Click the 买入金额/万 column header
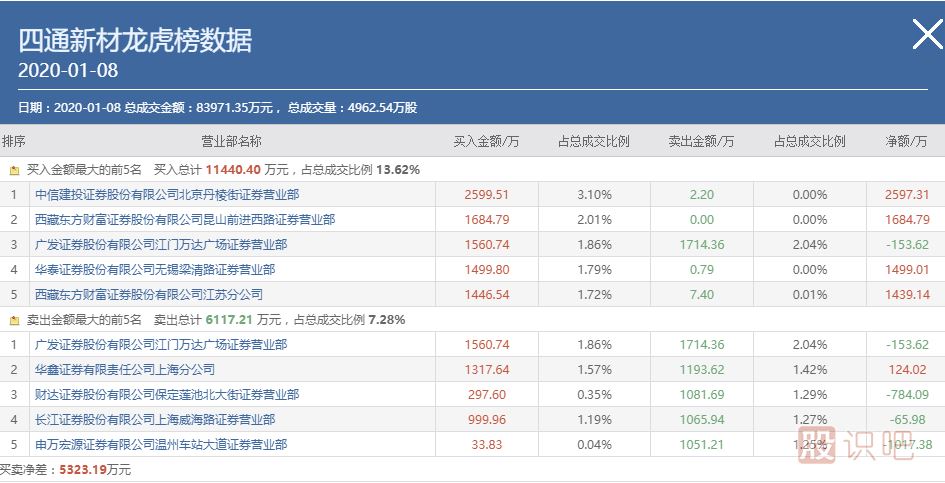The image size is (945, 483). tap(486, 142)
